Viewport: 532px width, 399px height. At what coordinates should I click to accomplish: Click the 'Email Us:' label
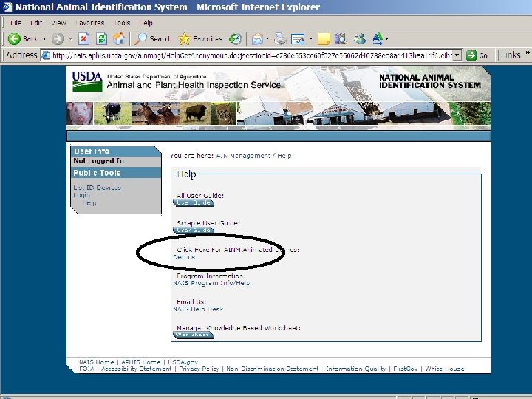[191, 302]
